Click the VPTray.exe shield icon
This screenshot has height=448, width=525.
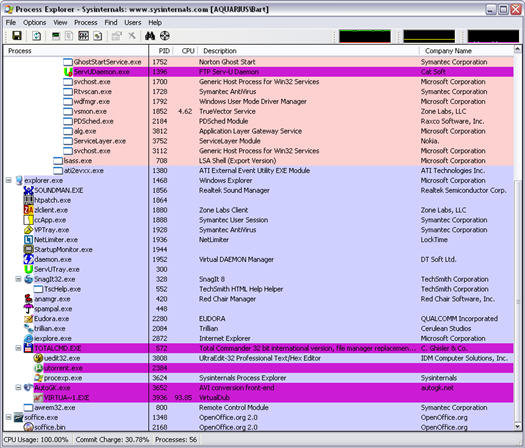(x=28, y=230)
